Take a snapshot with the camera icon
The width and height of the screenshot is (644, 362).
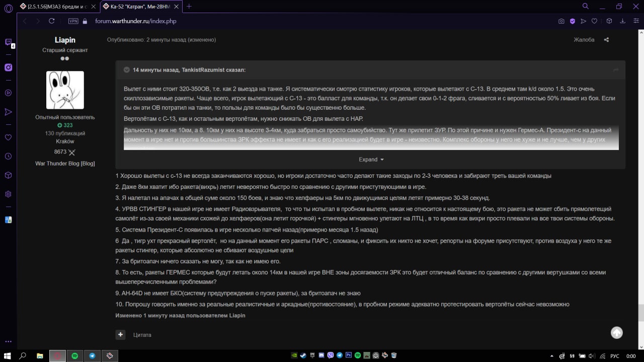coord(561,21)
